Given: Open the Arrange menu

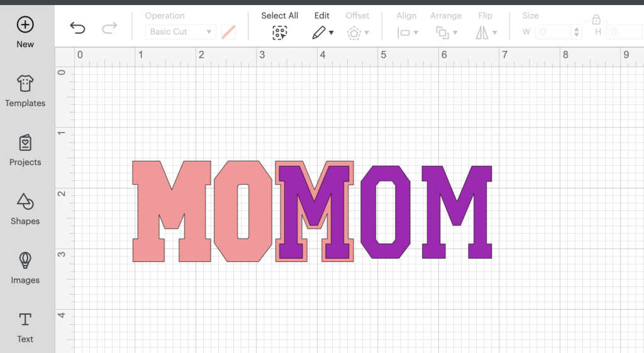Looking at the screenshot, I should pos(446,32).
